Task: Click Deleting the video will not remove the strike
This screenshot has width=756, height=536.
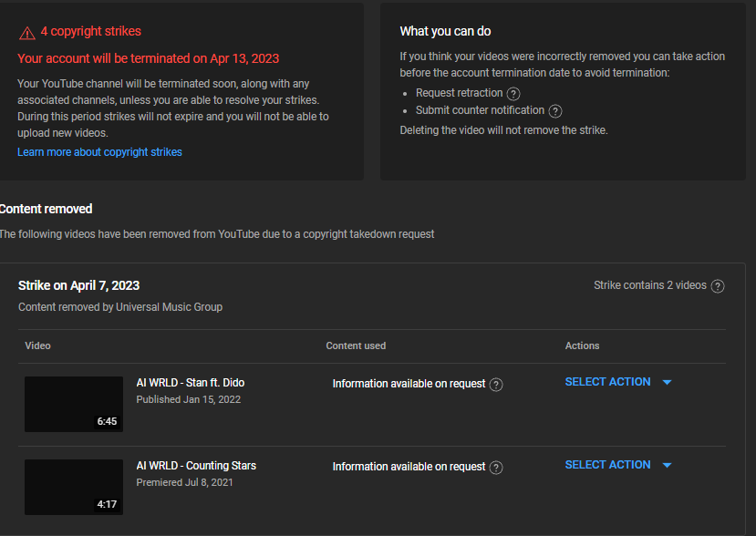Action: 503,130
